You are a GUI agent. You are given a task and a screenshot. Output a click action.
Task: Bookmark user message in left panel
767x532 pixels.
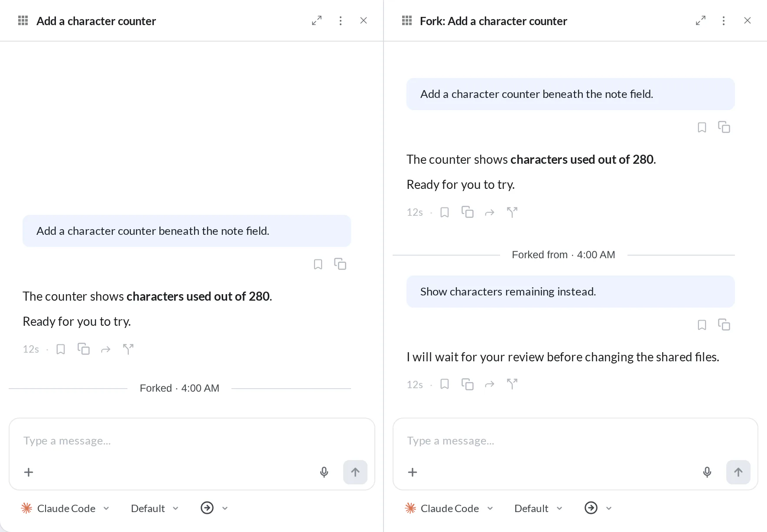(x=318, y=264)
